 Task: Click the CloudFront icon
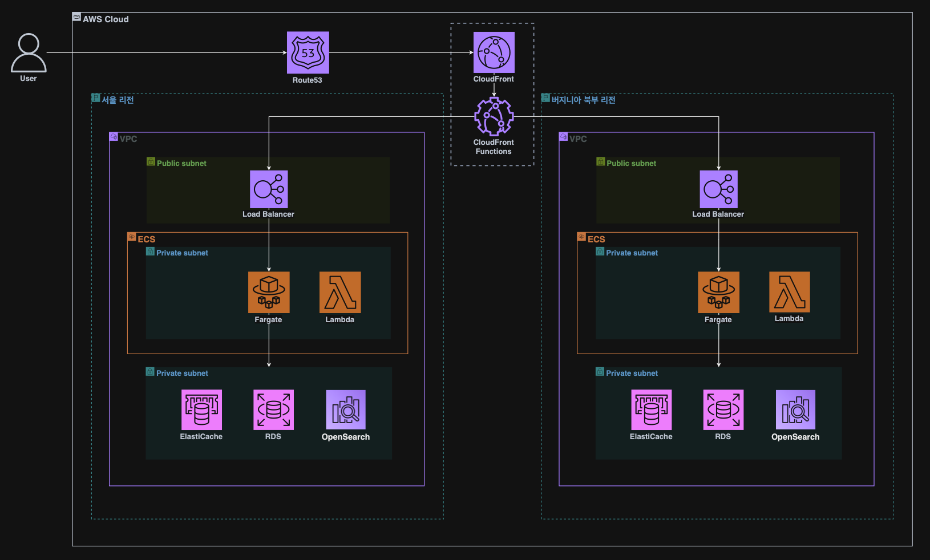pyautogui.click(x=494, y=52)
